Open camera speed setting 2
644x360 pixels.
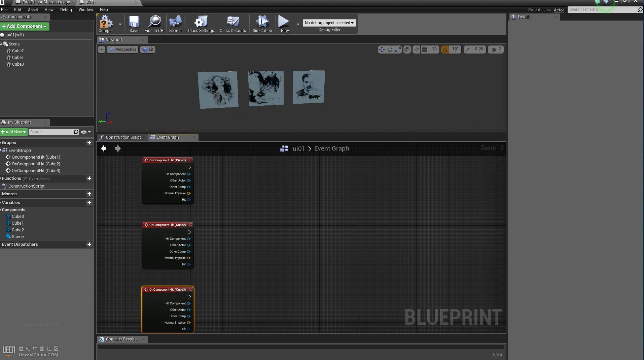496,50
